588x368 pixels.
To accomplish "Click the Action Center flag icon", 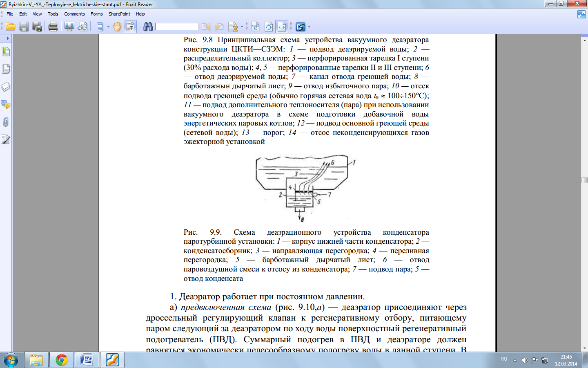I will click(535, 360).
